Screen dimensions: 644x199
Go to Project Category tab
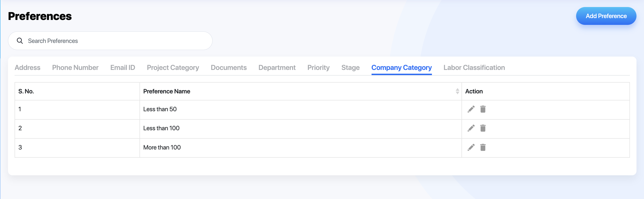(173, 67)
